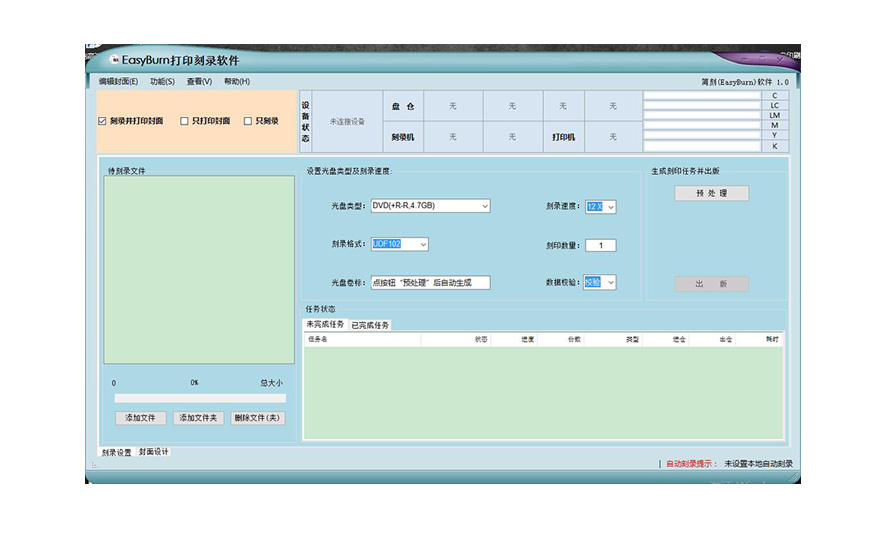
Task: Open the 功能(S) menu
Action: tap(162, 81)
